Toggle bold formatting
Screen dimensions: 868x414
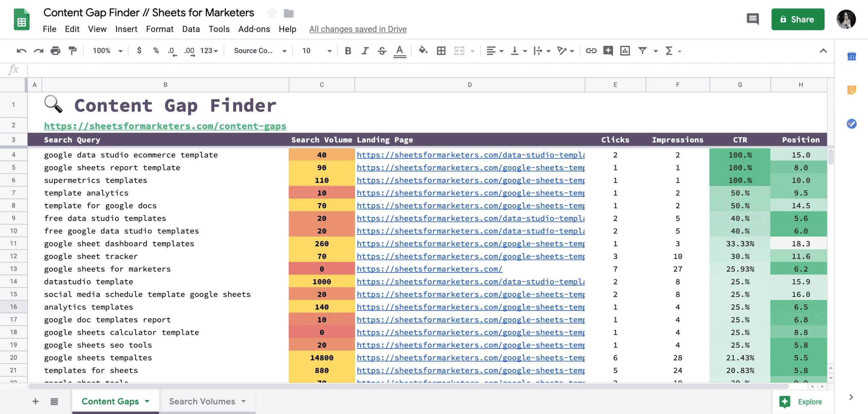348,51
